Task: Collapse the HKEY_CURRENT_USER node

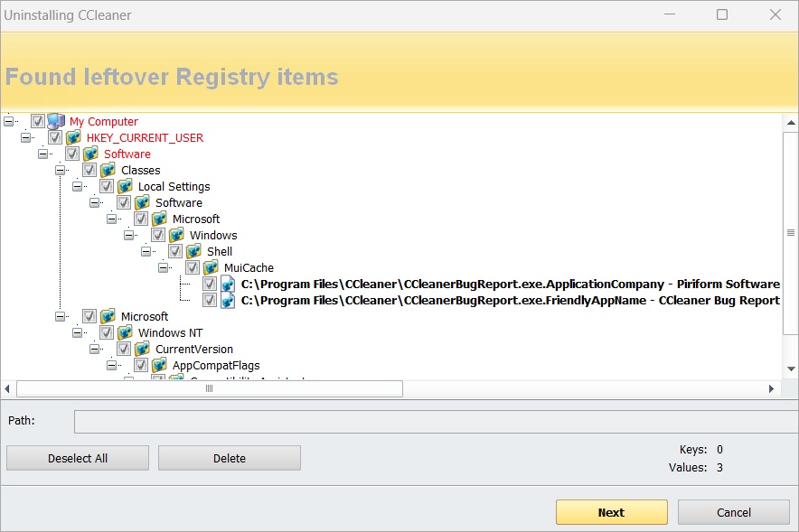Action: [x=26, y=137]
